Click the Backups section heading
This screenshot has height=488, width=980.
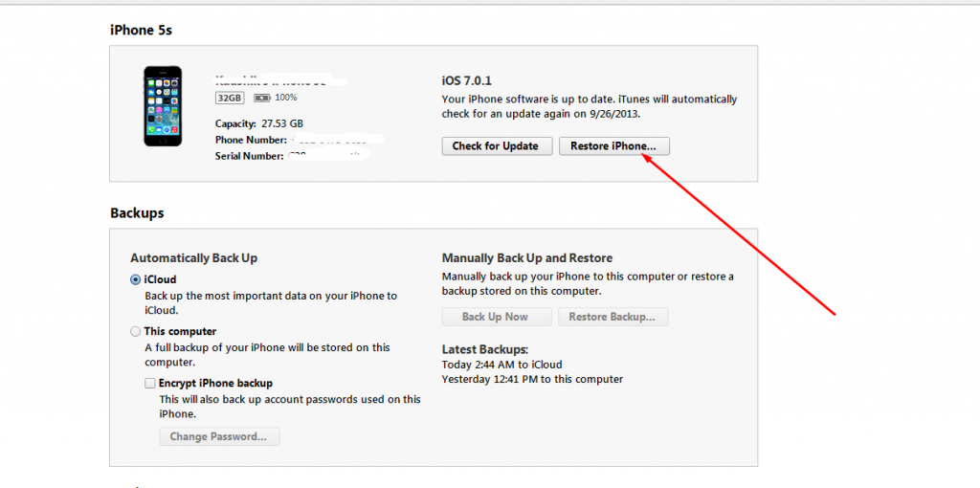coord(137,212)
